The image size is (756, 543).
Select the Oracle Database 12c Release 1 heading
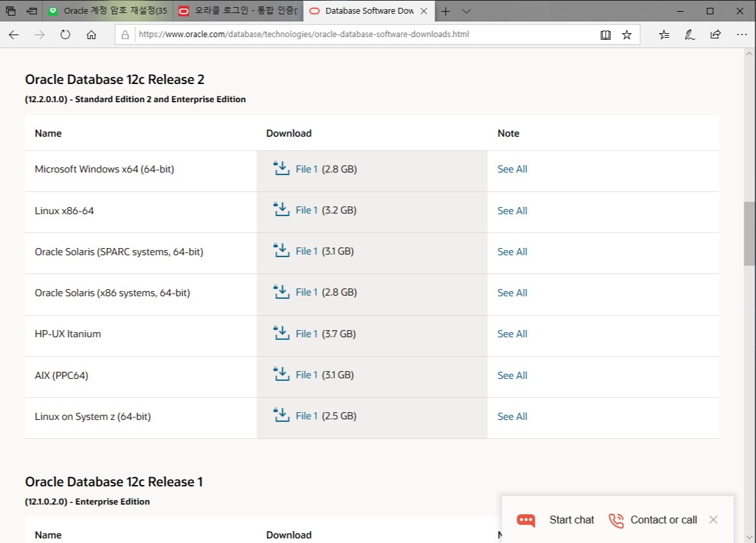(114, 482)
